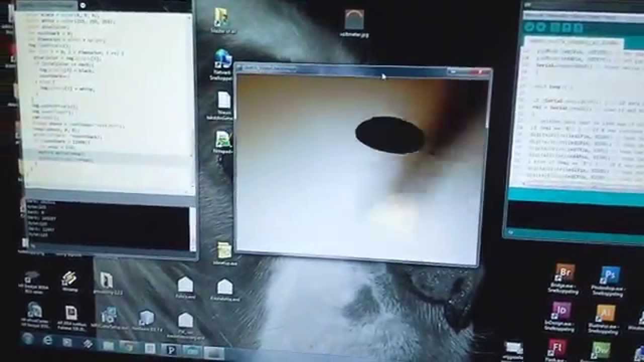Open the Notepad++ desktop shortcut

tap(223, 143)
